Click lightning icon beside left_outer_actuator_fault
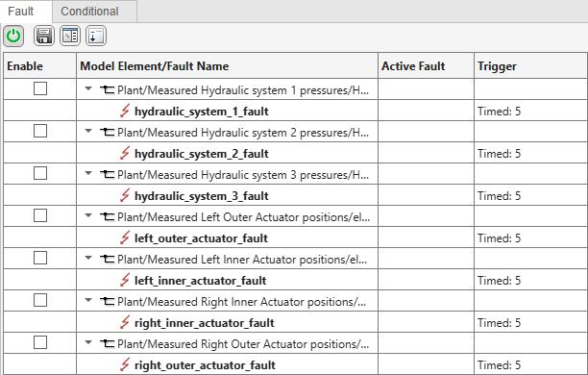The image size is (588, 375). click(125, 238)
